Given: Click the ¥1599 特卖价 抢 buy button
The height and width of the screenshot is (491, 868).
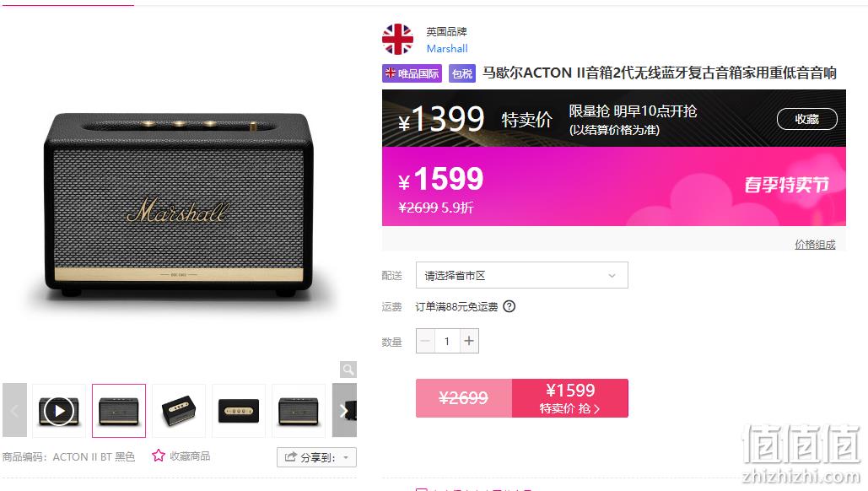Looking at the screenshot, I should [x=569, y=398].
